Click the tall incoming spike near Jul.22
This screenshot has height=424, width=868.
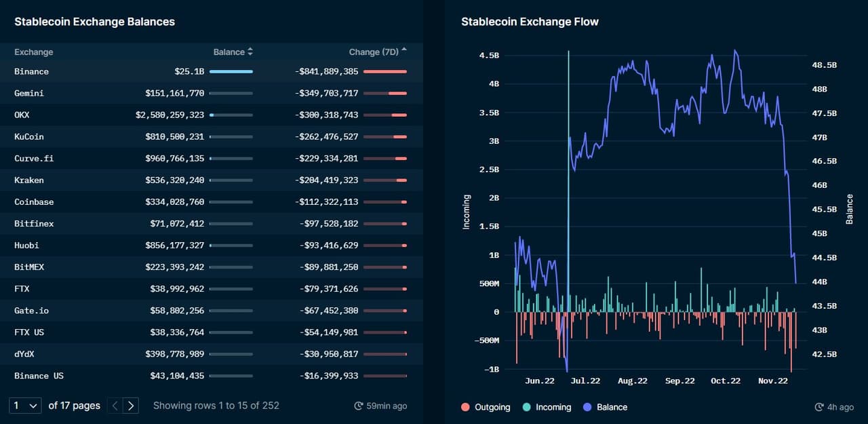[568, 170]
